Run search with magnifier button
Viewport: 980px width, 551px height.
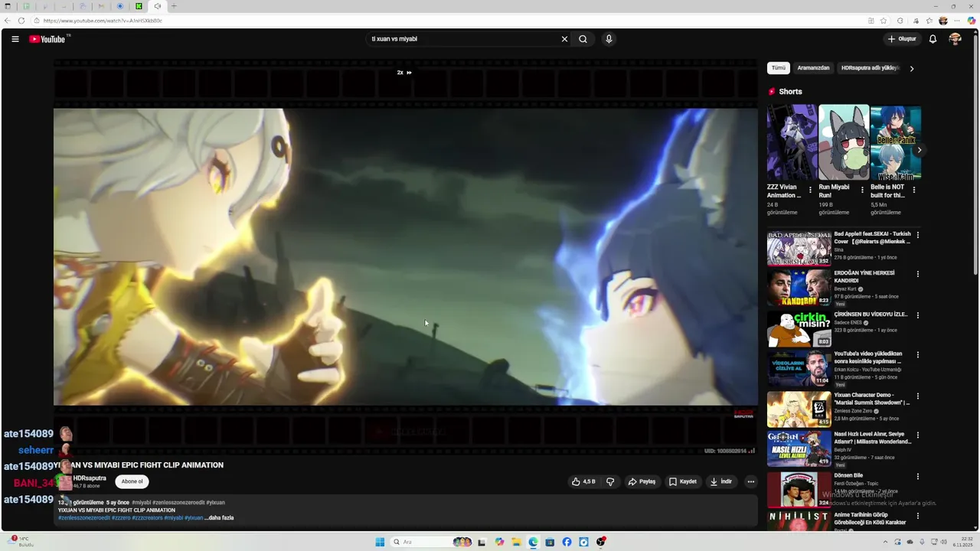tap(583, 39)
